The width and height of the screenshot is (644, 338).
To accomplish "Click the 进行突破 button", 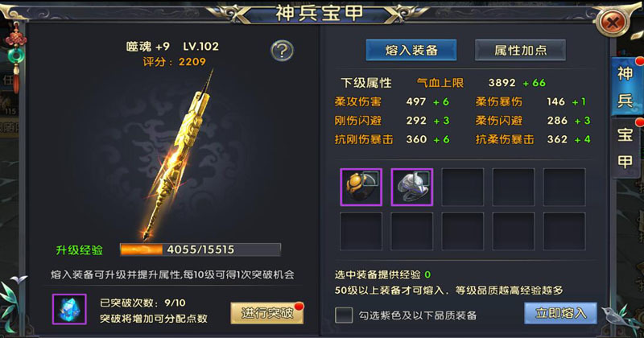I will point(267,313).
